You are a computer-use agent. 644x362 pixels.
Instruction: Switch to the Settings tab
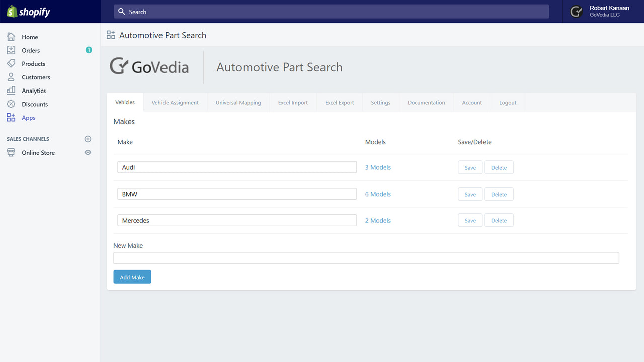point(380,102)
